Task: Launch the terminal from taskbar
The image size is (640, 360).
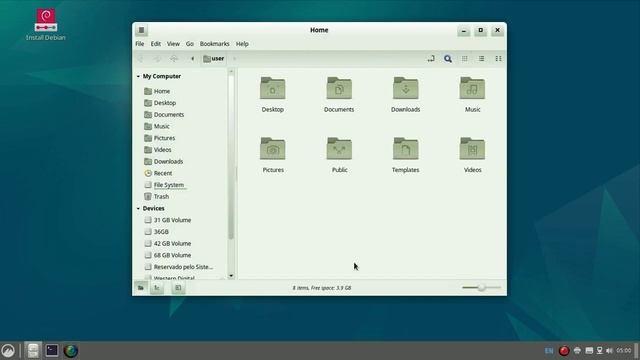Action: [52, 351]
